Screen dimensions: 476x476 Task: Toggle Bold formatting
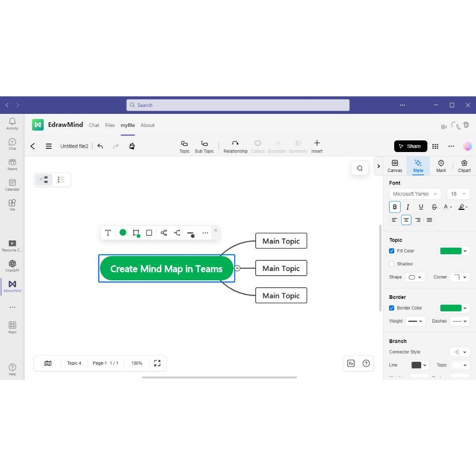[x=395, y=207]
